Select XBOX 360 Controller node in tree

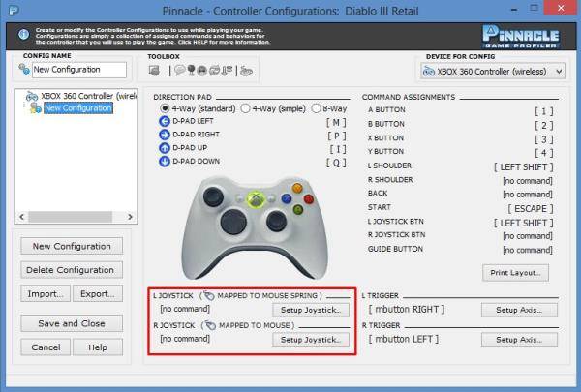(x=88, y=96)
